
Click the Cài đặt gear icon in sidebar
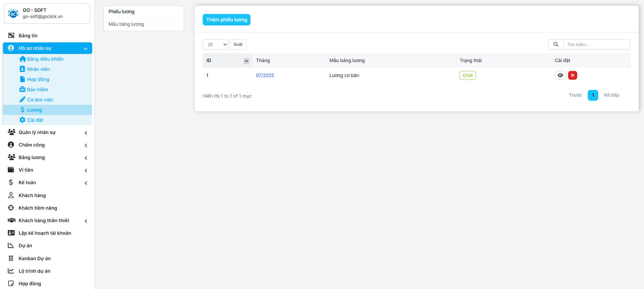22,120
